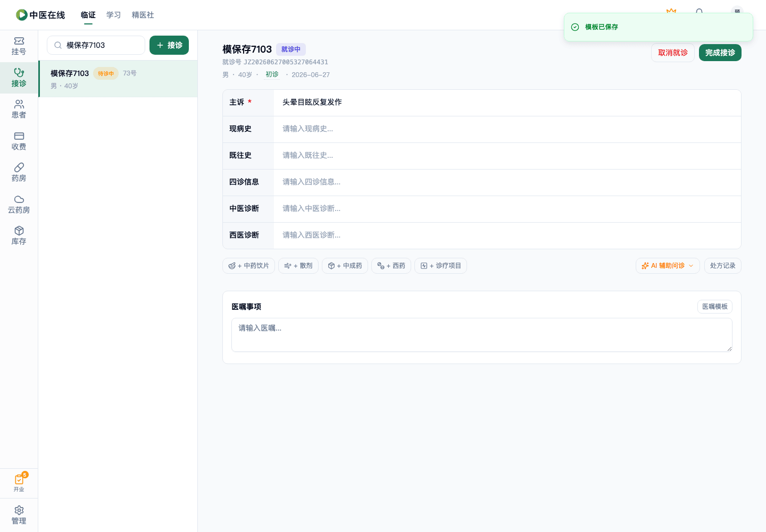Add 散剂 prescription
Image resolution: width=766 pixels, height=532 pixels.
298,266
